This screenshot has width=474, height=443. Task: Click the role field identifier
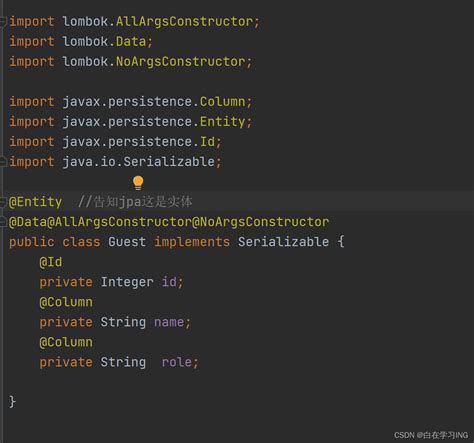click(x=177, y=362)
